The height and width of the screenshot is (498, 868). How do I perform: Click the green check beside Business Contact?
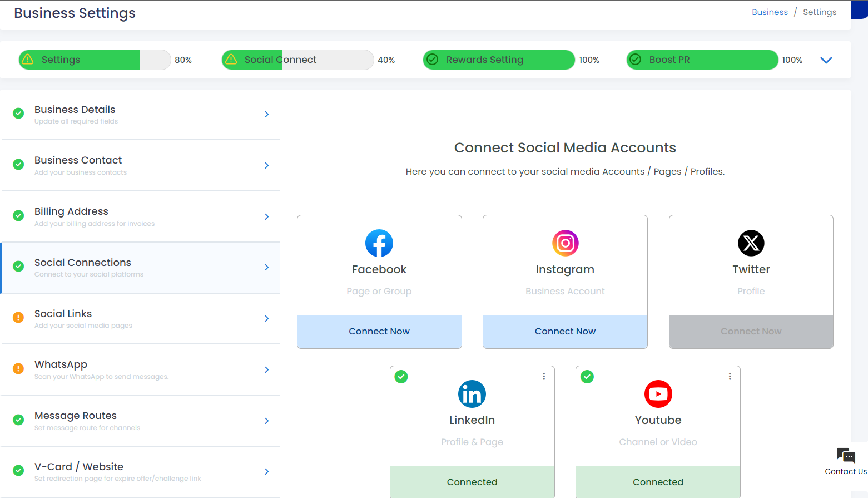point(18,165)
